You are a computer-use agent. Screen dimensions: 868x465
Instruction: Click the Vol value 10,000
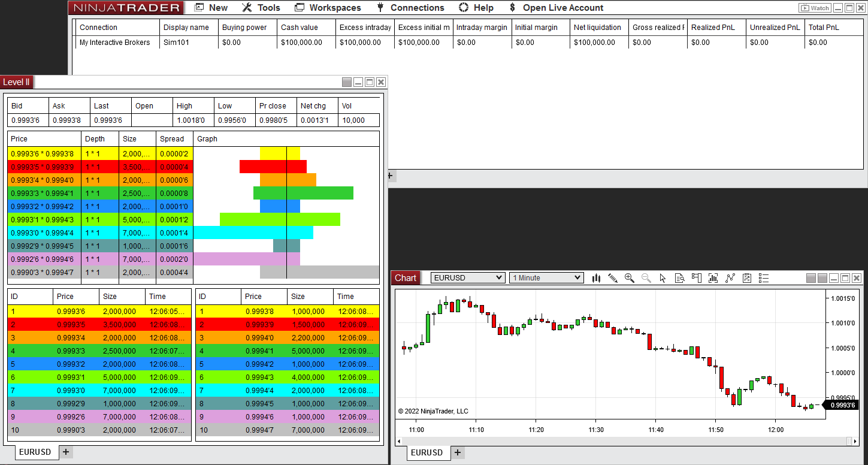click(x=358, y=120)
